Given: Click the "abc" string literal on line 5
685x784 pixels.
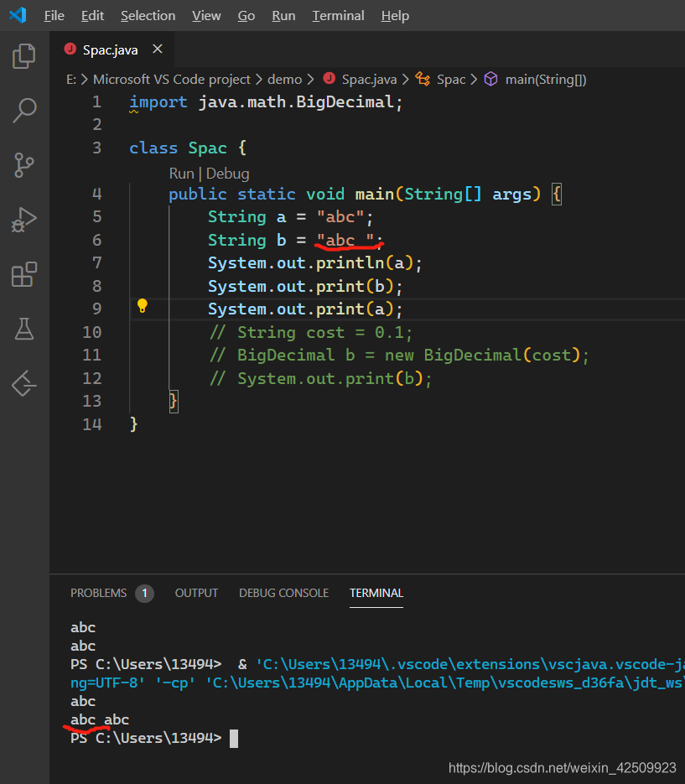Looking at the screenshot, I should (340, 217).
